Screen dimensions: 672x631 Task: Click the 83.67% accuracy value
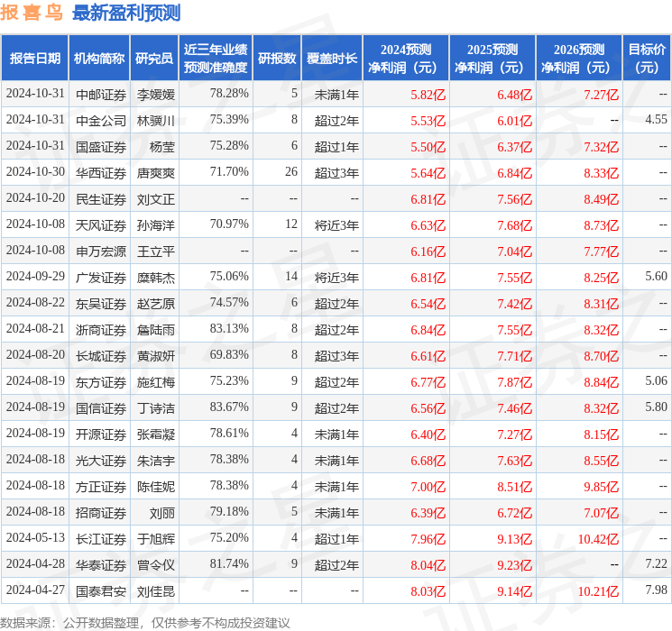pyautogui.click(x=229, y=407)
